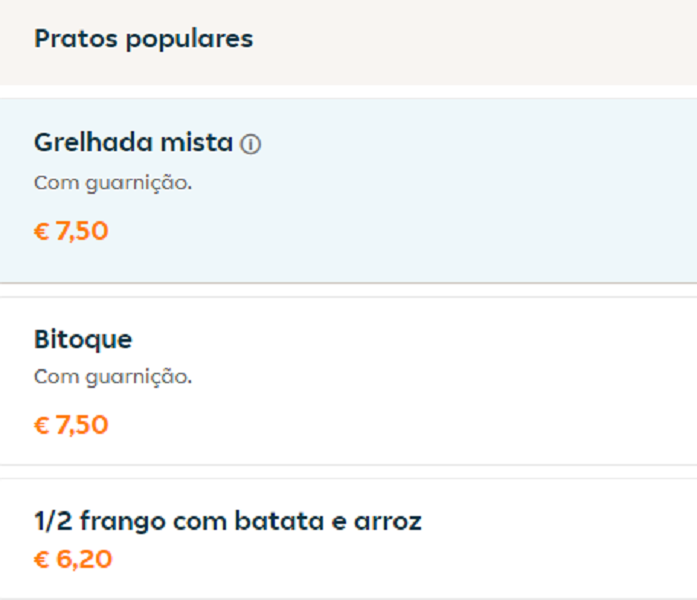Click the word arroz in the frango dish title

[x=388, y=522]
